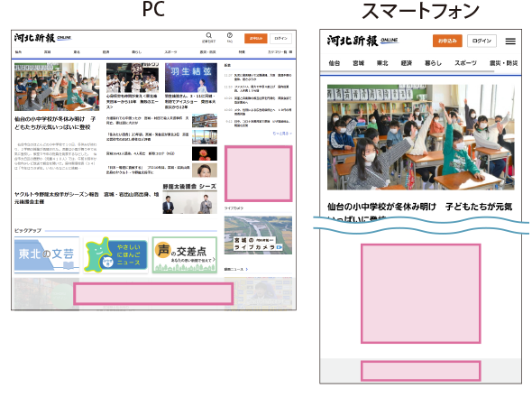Image resolution: width=532 pixels, height=397 pixels.
Task: Click the PC 河北新報 ONLINE logo
Action: 43,38
